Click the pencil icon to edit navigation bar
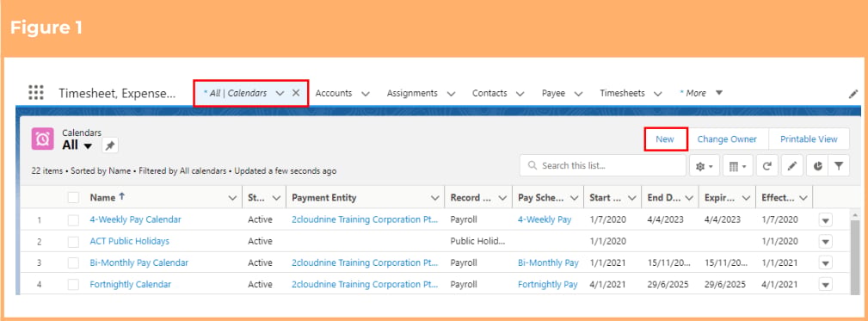 pyautogui.click(x=853, y=94)
